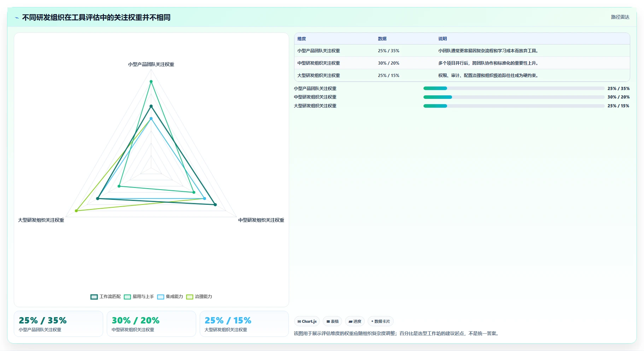Click the 中型研发组织关注权重 progress bar
Viewport: 644px width, 351px height.
514,97
